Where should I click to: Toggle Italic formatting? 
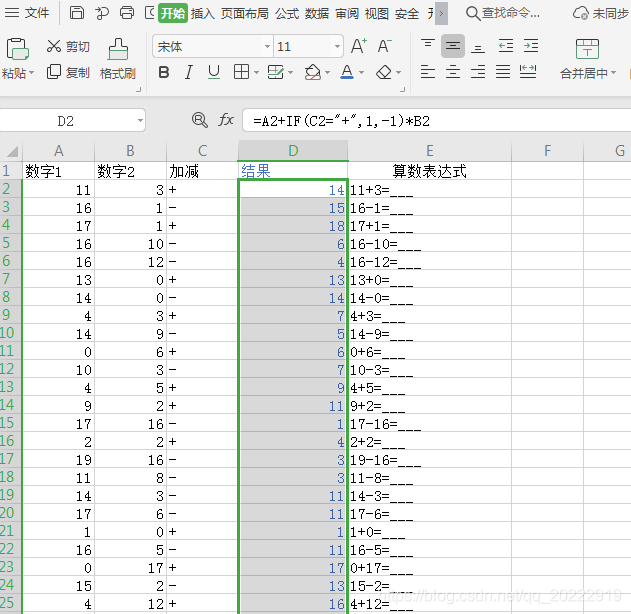click(188, 72)
